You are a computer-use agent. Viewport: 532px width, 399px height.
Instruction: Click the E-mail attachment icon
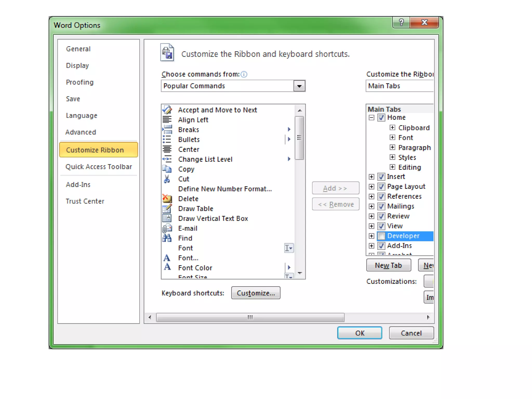[x=167, y=228]
